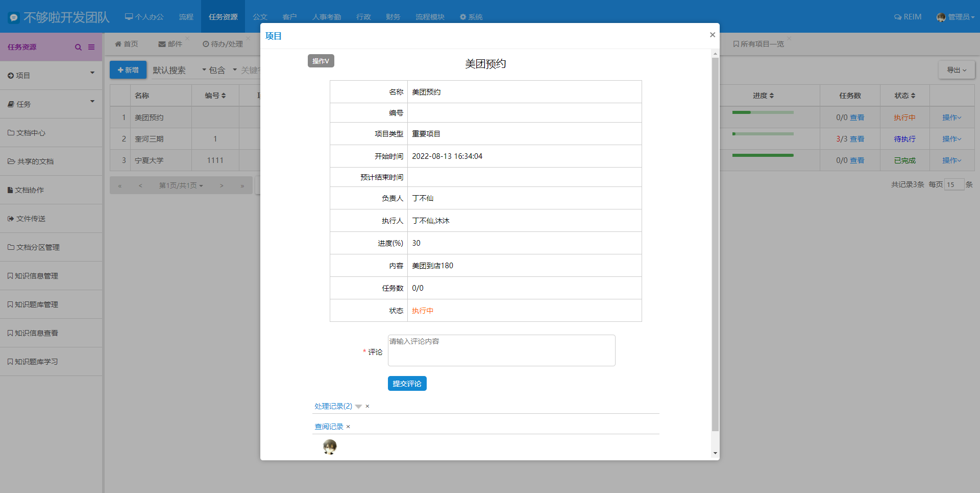
Task: Close the 查阅记录 section with its X
Action: click(348, 427)
